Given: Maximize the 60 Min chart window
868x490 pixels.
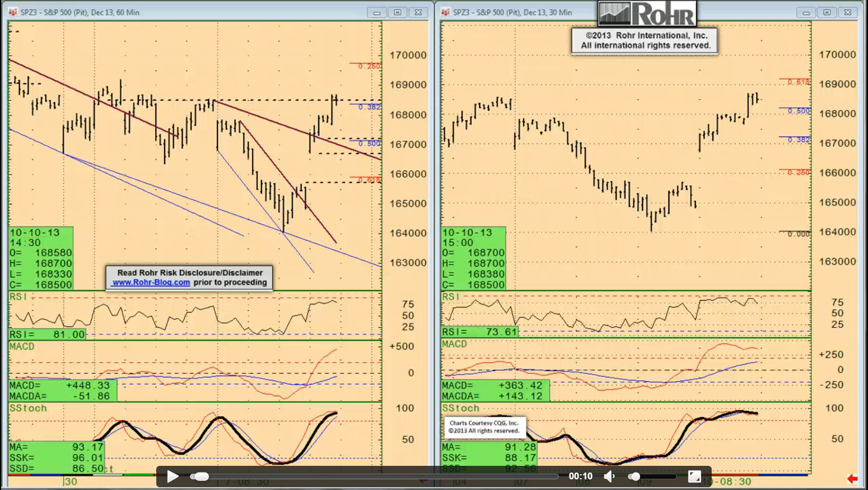Looking at the screenshot, I should (x=397, y=12).
